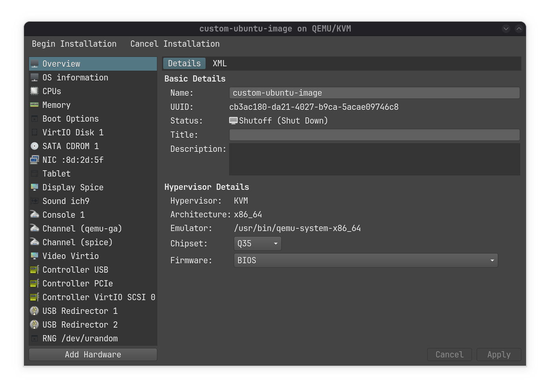This screenshot has height=392, width=550.
Task: Select the Channel (spice) row label
Action: point(78,242)
